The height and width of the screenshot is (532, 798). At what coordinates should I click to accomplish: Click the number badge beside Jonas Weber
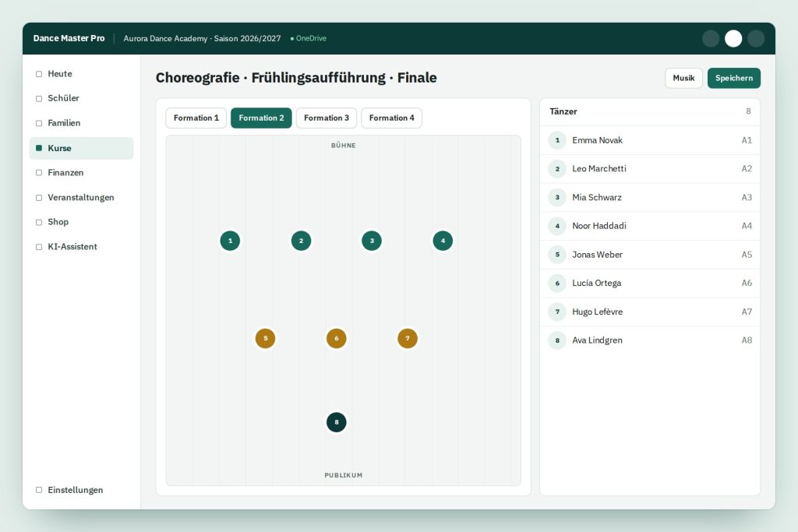[x=557, y=255]
